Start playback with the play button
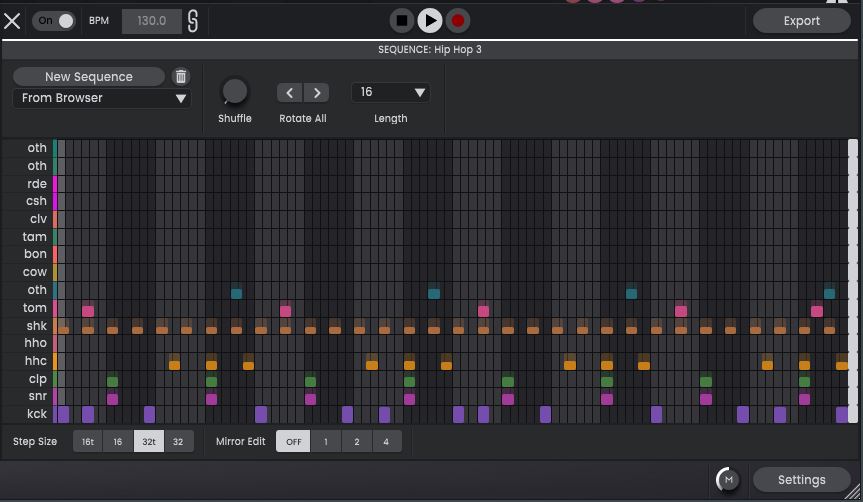Viewport: 863px width, 502px height. (x=430, y=21)
